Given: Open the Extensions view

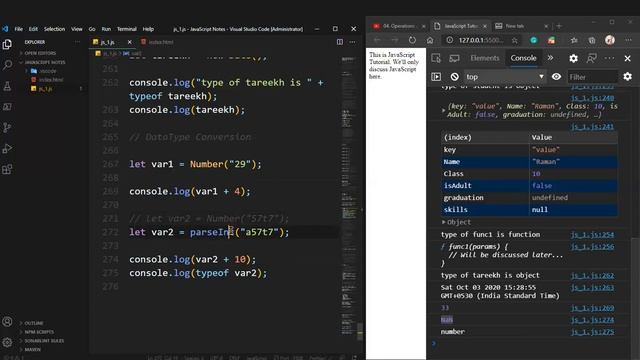Looking at the screenshot, I should (7, 169).
